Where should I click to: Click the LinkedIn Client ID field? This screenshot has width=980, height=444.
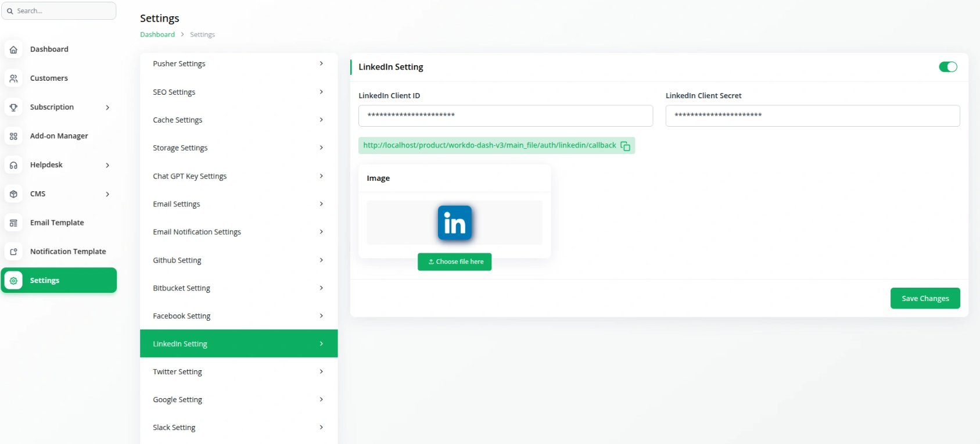(505, 116)
